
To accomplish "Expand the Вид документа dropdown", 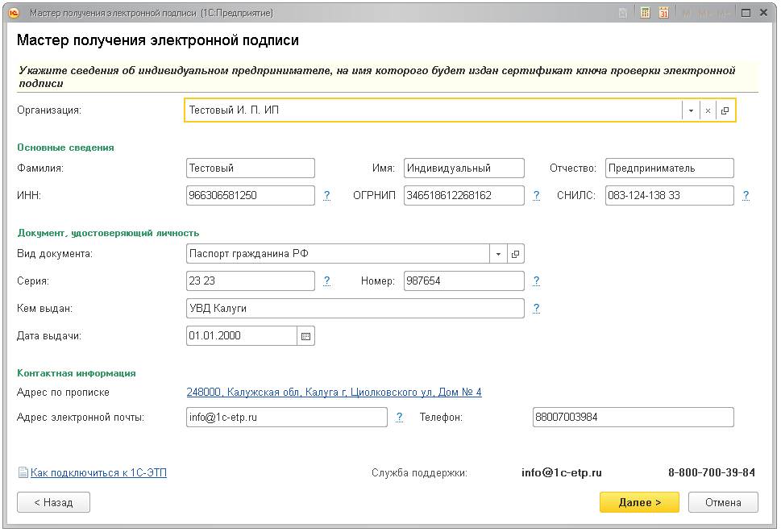I will pyautogui.click(x=499, y=254).
